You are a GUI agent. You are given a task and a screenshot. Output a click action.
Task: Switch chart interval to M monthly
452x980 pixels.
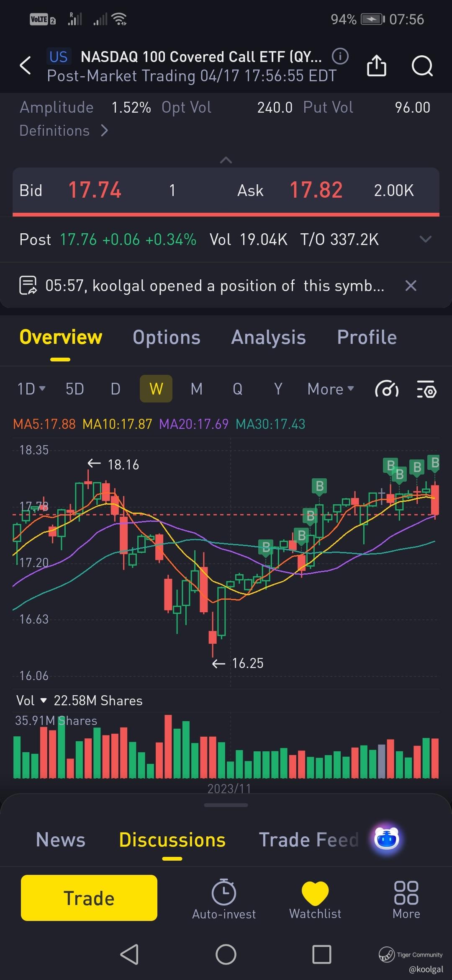click(x=197, y=389)
